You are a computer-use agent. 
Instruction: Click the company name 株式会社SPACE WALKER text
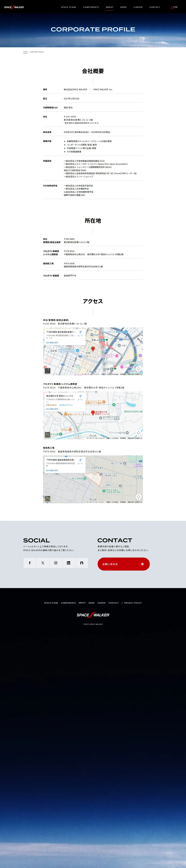[x=75, y=90]
